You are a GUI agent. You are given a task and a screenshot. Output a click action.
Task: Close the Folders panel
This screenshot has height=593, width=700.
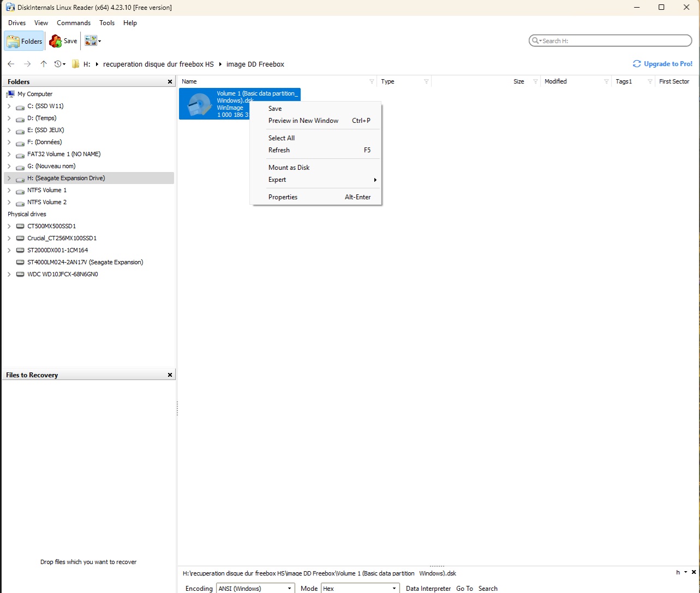170,82
